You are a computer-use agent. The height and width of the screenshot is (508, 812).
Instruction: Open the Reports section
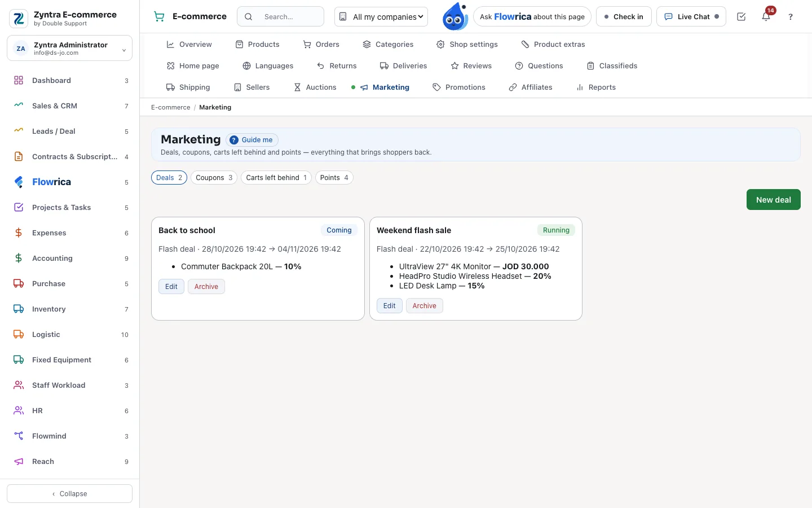point(596,87)
